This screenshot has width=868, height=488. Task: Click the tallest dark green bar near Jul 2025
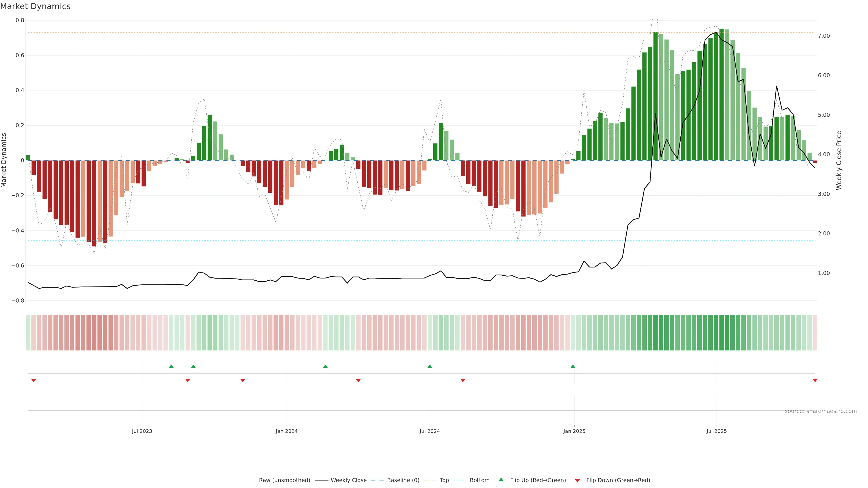click(x=722, y=94)
